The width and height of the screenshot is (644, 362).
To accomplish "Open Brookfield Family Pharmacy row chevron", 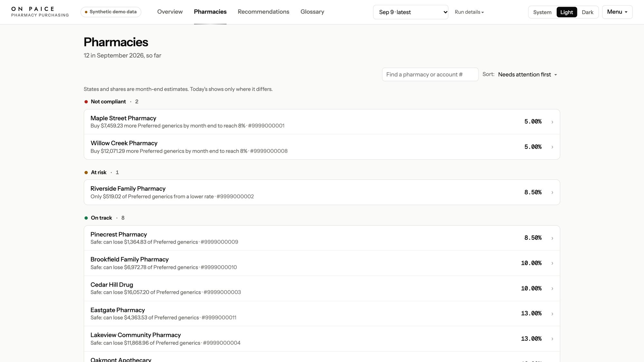I will pyautogui.click(x=552, y=263).
